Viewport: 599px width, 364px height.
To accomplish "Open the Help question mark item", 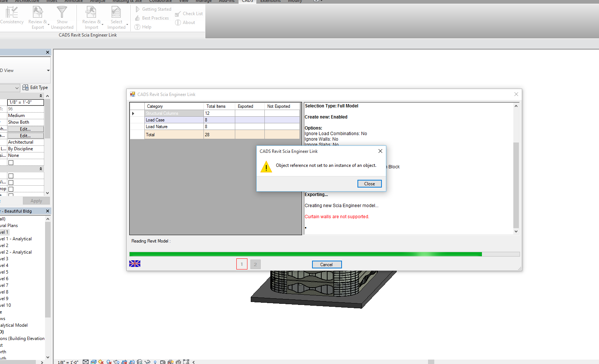I will point(143,27).
